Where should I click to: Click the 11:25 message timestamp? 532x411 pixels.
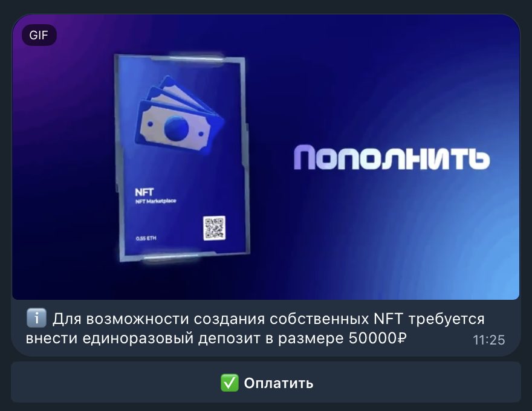(488, 340)
